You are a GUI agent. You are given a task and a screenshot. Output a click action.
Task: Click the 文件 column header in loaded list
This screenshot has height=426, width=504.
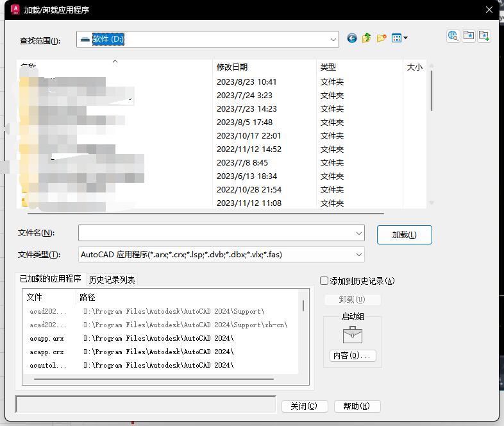click(x=49, y=298)
